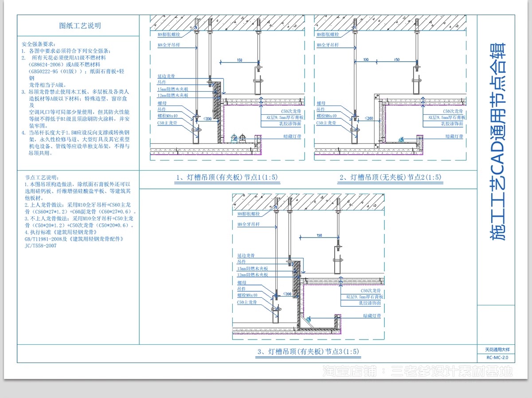Select '螺栓M8x40' label in node 2
Image resolution: width=532 pixels, height=398 pixels.
pos(327,116)
